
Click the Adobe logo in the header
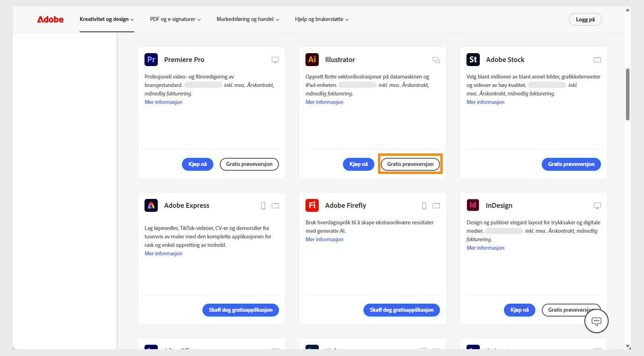tap(50, 19)
